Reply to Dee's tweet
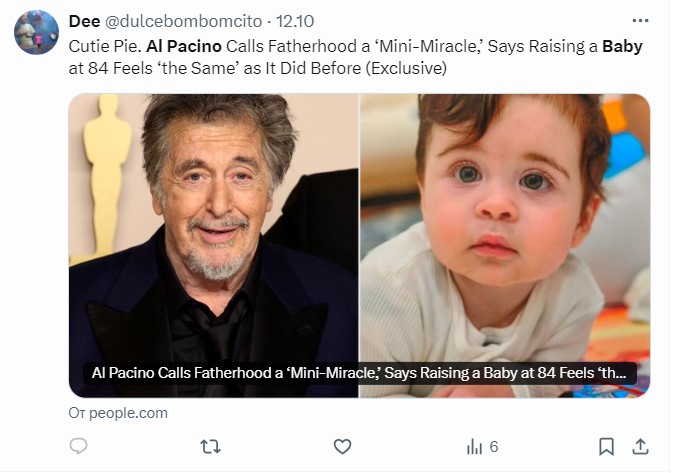The image size is (690, 473). coord(78,446)
